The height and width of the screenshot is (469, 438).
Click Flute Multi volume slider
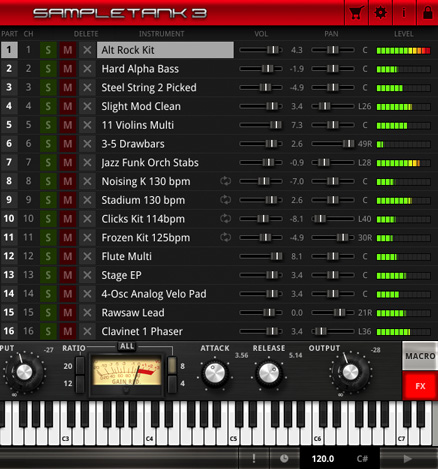click(261, 256)
